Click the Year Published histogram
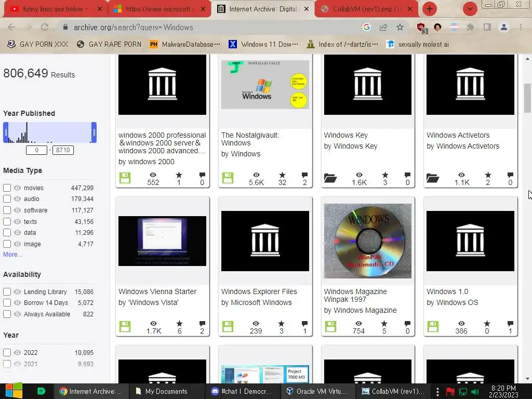The height and width of the screenshot is (399, 532). (50, 132)
